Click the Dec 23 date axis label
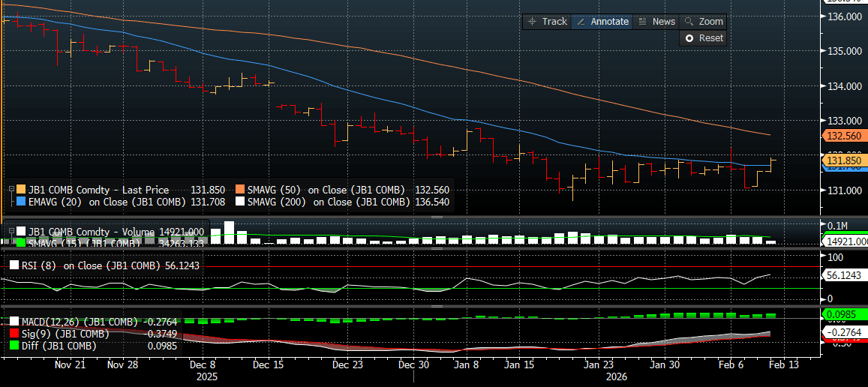Image resolution: width=868 pixels, height=387 pixels. 347,364
